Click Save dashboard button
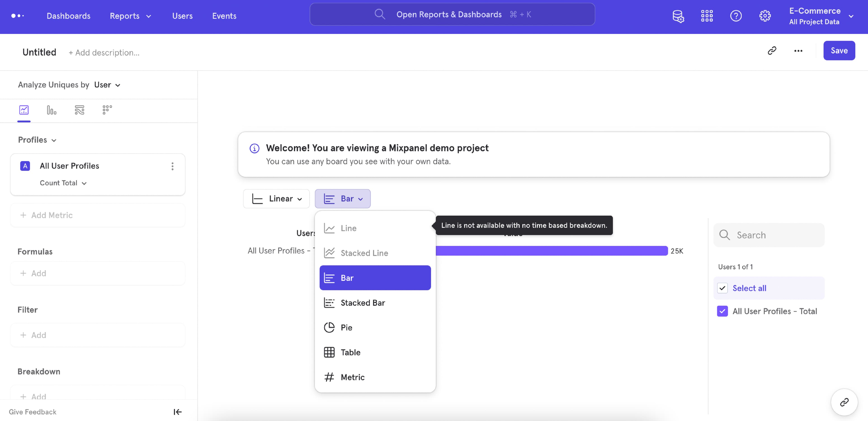Viewport: 868px width, 421px height. pos(839,50)
